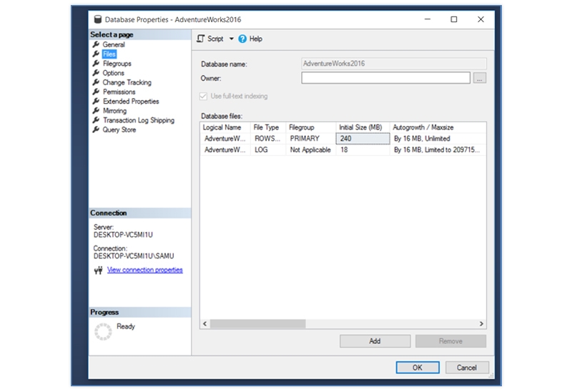This screenshot has height=392, width=572.
Task: Click the Not Applicable filegroup cell
Action: (x=311, y=150)
